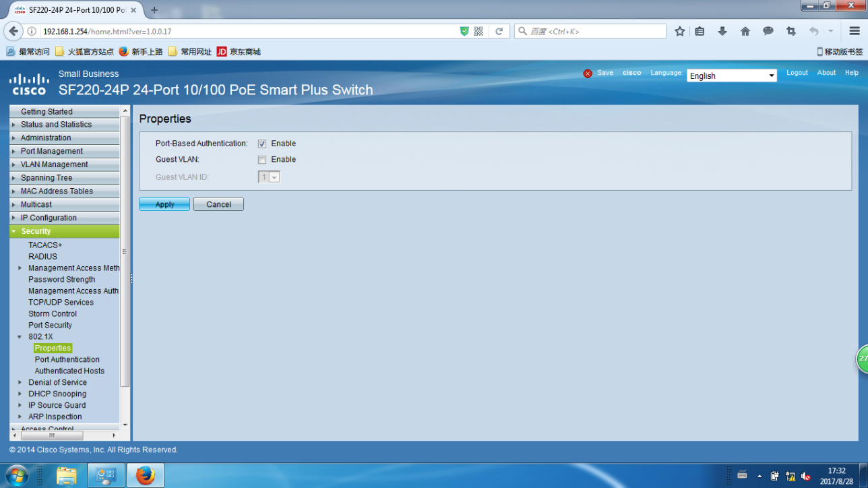Click the sidebar vertical scrollbar thumb
868x488 pixels.
(x=124, y=251)
